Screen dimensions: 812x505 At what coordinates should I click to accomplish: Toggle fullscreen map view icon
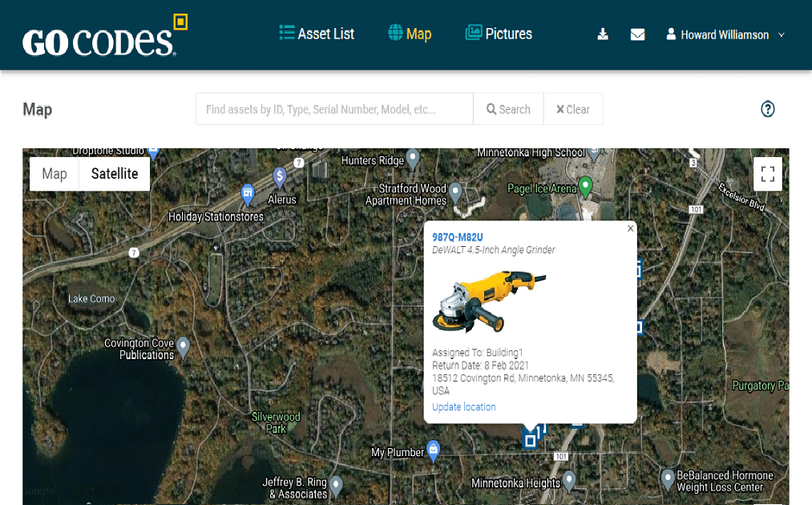[767, 174]
